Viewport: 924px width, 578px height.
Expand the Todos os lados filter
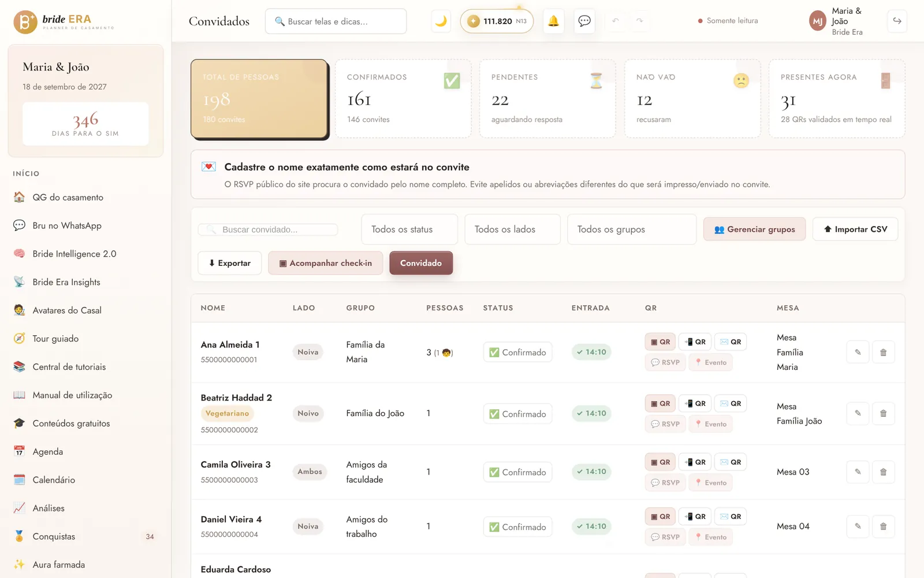tap(512, 229)
